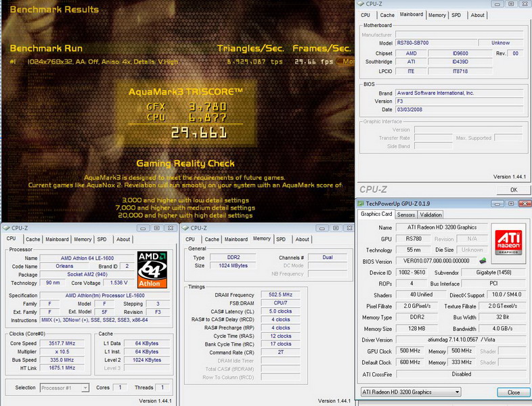532x406 pixels.
Task: Open Cache tab in CPU-Z Memory window
Action: [212, 240]
